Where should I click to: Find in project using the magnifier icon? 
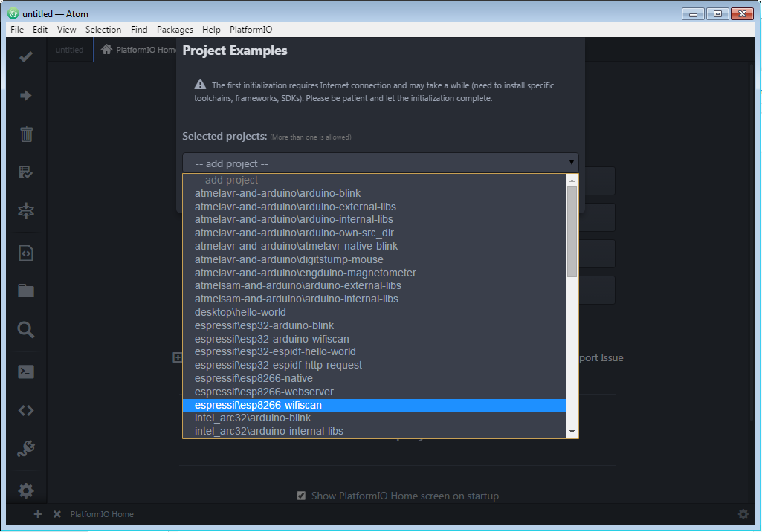coord(25,329)
